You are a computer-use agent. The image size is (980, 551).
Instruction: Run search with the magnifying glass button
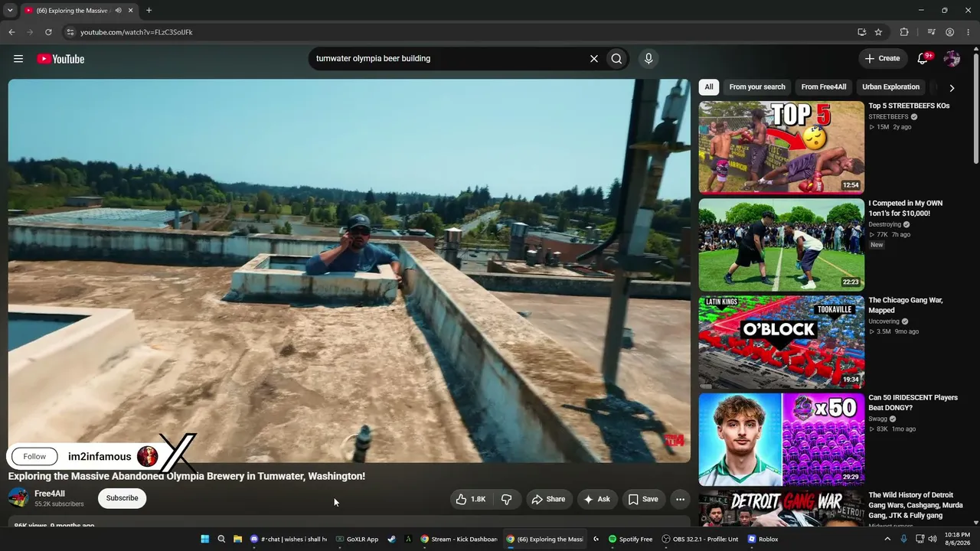(616, 59)
